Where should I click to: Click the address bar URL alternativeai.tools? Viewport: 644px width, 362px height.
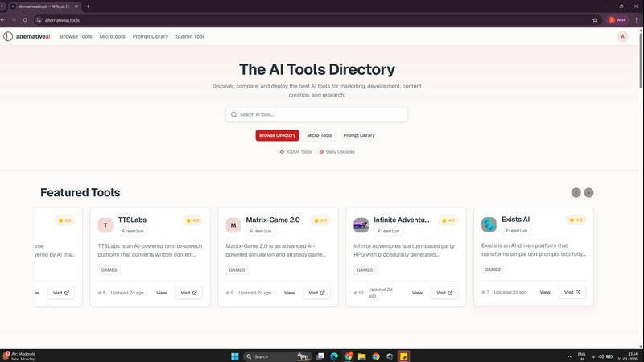point(63,19)
